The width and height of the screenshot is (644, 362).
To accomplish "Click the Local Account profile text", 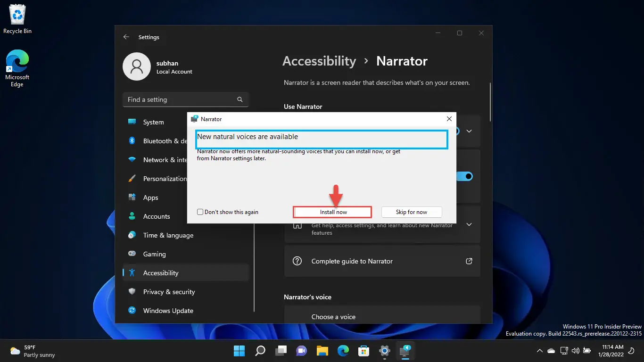I will click(x=174, y=72).
